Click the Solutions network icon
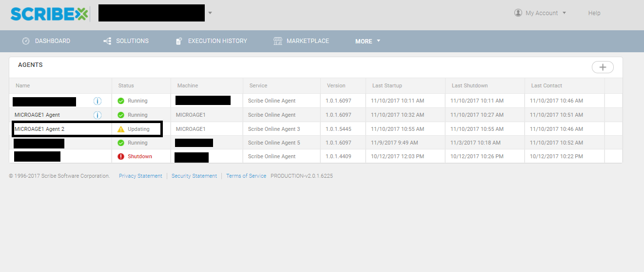Image resolution: width=644 pixels, height=272 pixels. [x=107, y=41]
